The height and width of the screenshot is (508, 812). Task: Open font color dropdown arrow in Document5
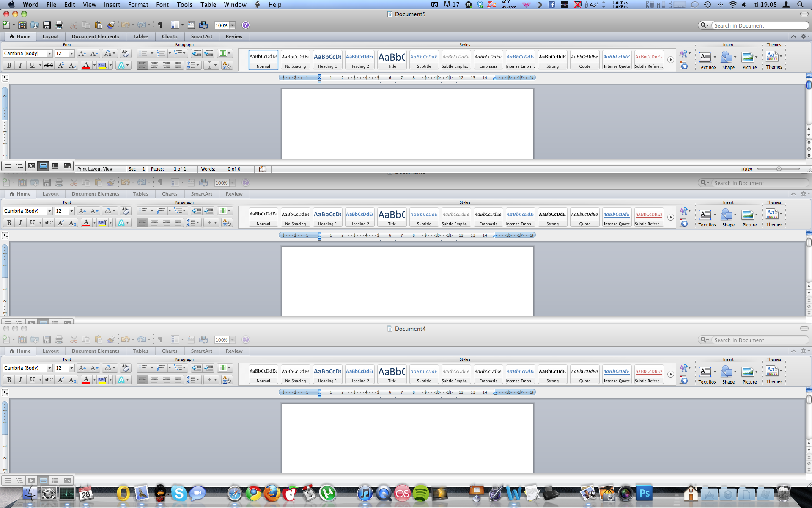coord(94,65)
